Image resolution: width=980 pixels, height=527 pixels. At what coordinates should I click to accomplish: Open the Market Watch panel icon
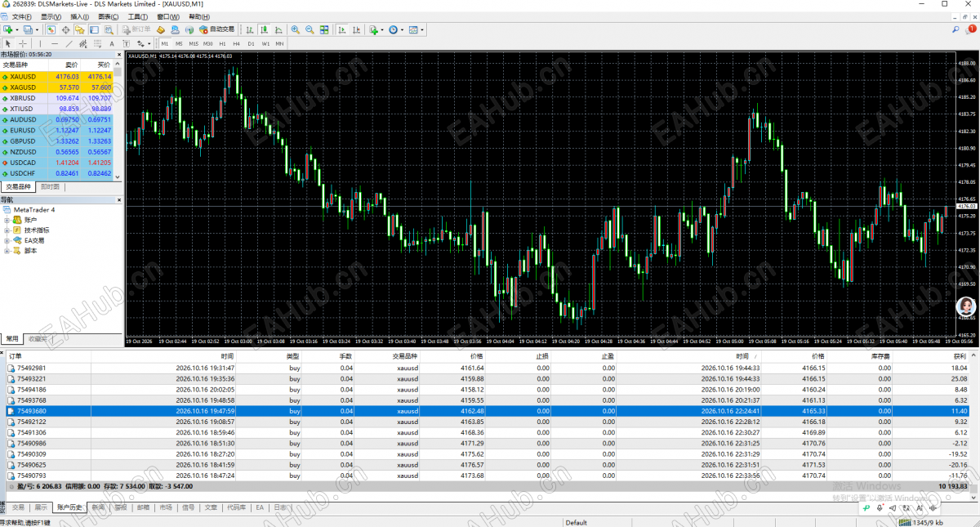tap(51, 29)
